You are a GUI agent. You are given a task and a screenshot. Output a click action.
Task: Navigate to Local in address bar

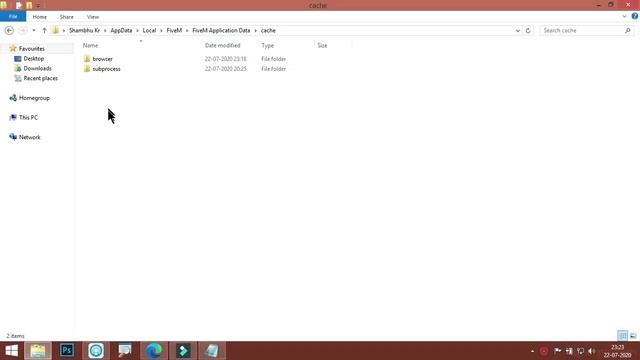click(149, 31)
